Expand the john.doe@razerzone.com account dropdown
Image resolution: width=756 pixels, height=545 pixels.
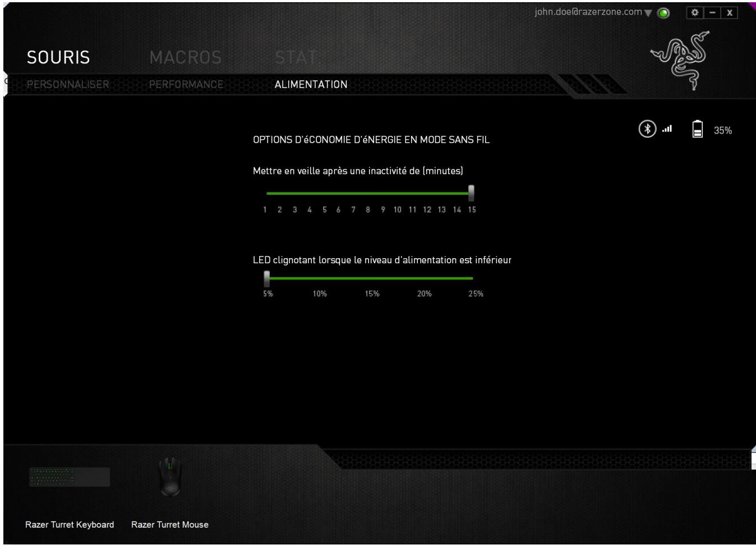[648, 13]
